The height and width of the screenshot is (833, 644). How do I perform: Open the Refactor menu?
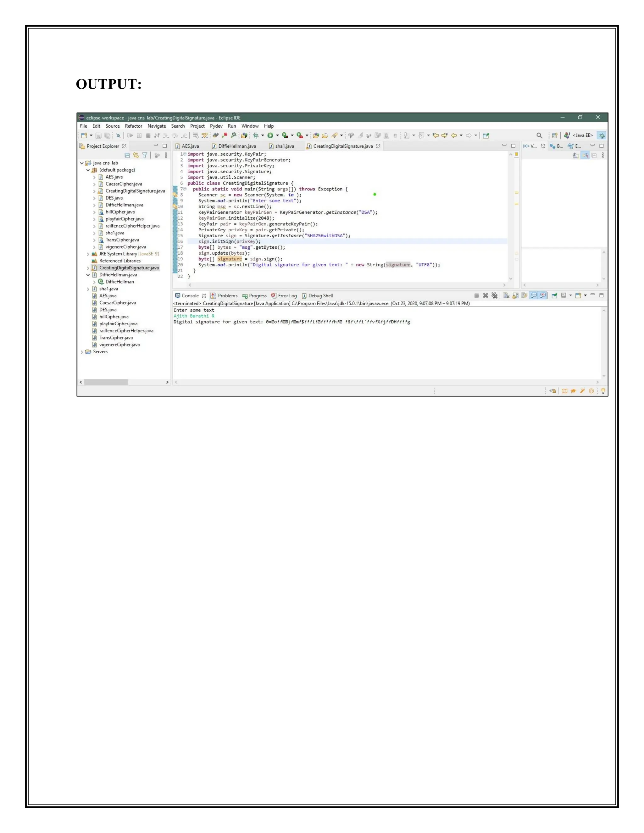pyautogui.click(x=133, y=126)
